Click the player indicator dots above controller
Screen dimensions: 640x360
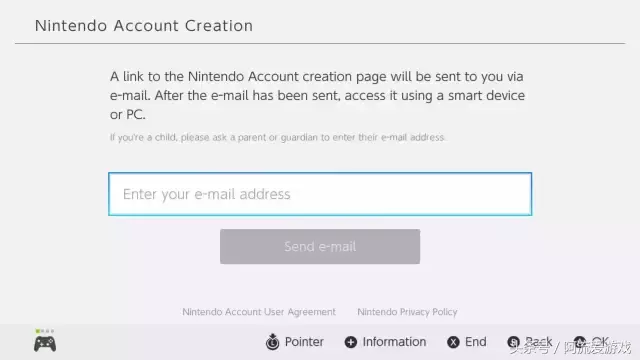[45, 331]
